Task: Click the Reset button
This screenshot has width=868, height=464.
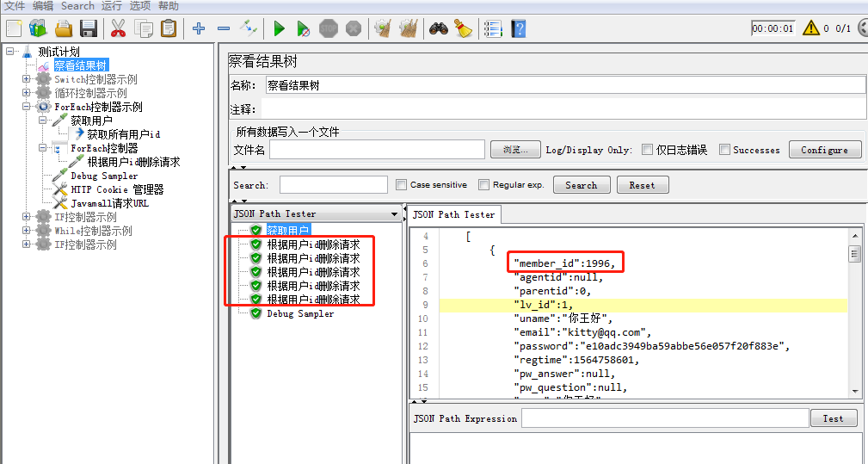Action: pyautogui.click(x=642, y=185)
